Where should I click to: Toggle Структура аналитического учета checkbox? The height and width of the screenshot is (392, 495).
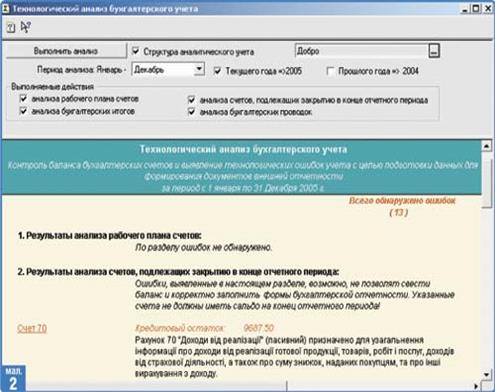pyautogui.click(x=135, y=51)
